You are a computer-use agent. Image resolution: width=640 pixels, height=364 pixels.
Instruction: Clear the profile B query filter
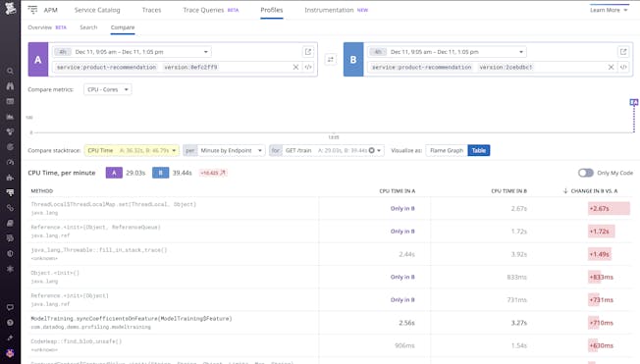(x=611, y=67)
